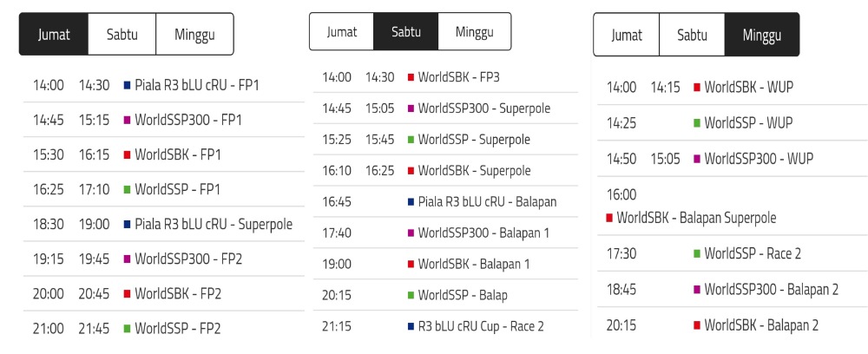Viewport: 868px width, 354px height.
Task: Open Piala R3 bLU cRU - Balapan entry
Action: point(487,201)
